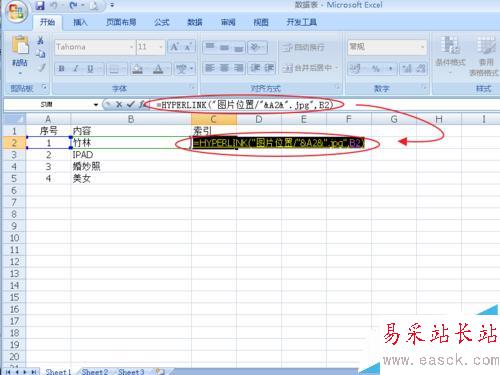Open text orientation tool

pyautogui.click(x=257, y=47)
